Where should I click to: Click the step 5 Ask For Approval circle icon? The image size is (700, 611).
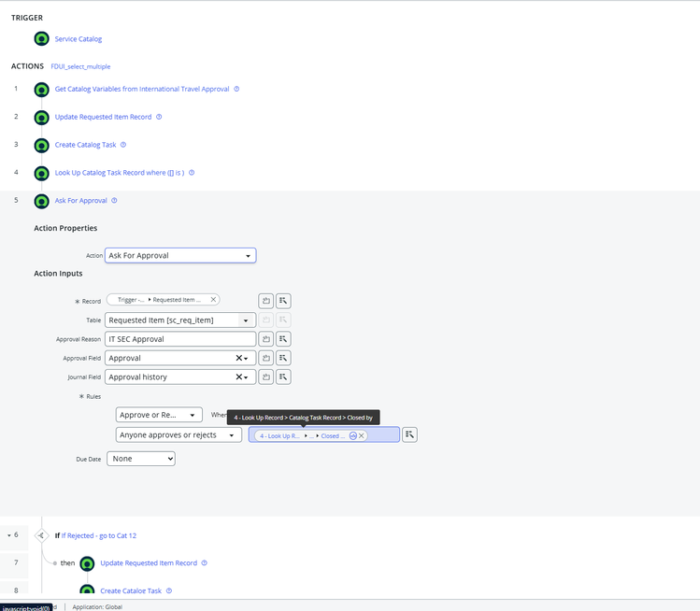tap(41, 201)
